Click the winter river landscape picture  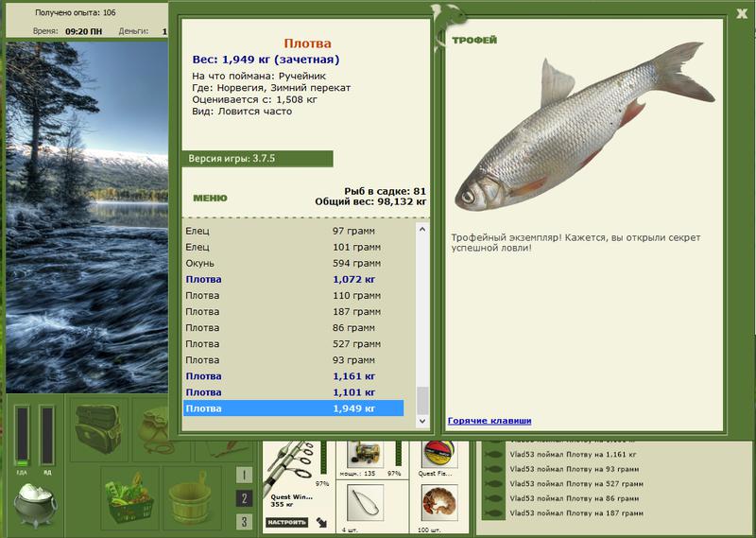point(87,217)
